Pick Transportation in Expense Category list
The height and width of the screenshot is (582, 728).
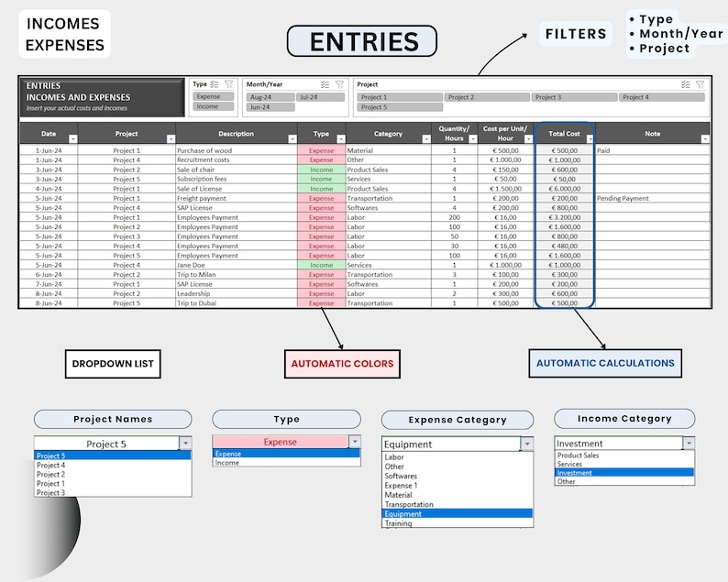pos(458,504)
